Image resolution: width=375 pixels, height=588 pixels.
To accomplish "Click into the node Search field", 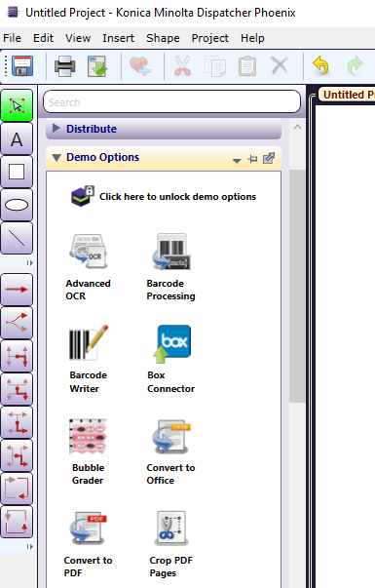I will (172, 101).
